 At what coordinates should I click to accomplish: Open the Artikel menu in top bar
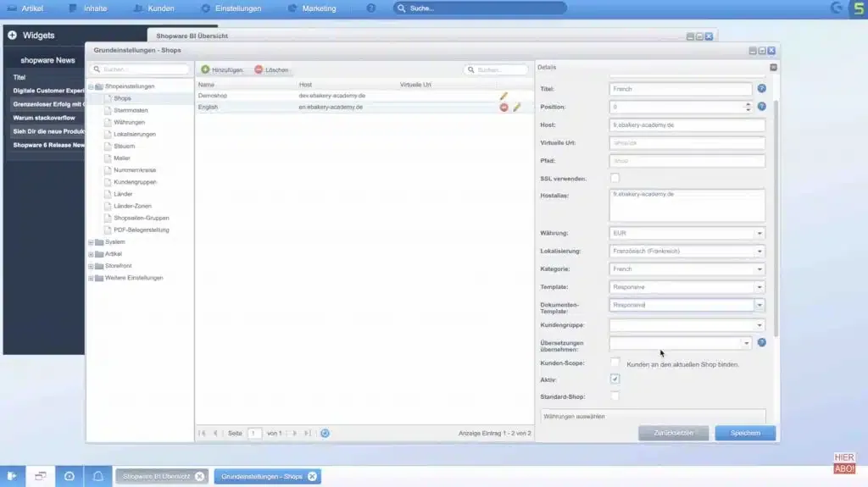pos(25,8)
